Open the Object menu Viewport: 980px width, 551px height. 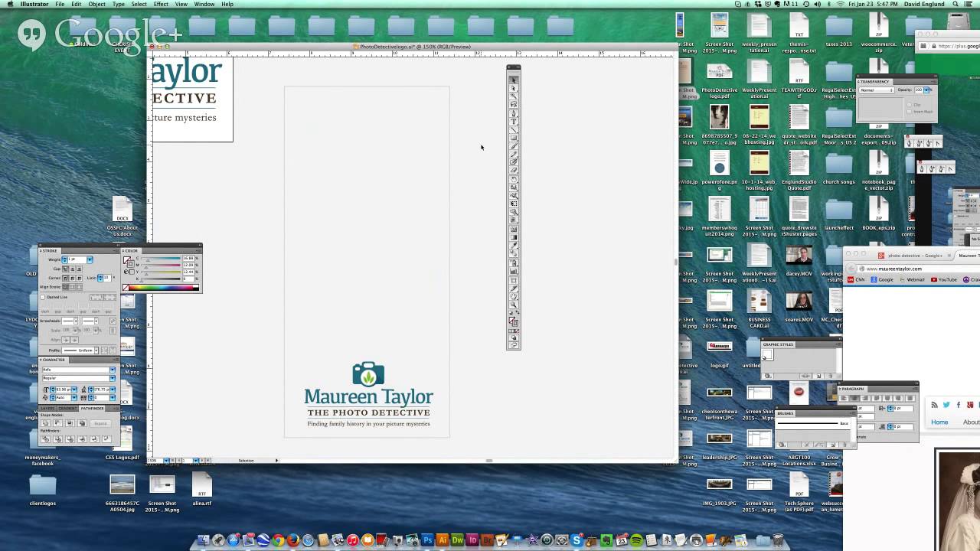click(x=96, y=5)
